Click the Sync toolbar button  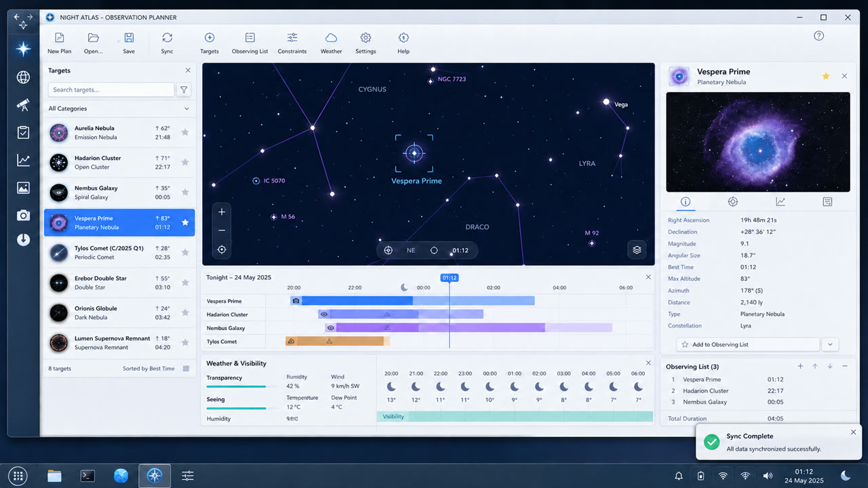(x=167, y=43)
